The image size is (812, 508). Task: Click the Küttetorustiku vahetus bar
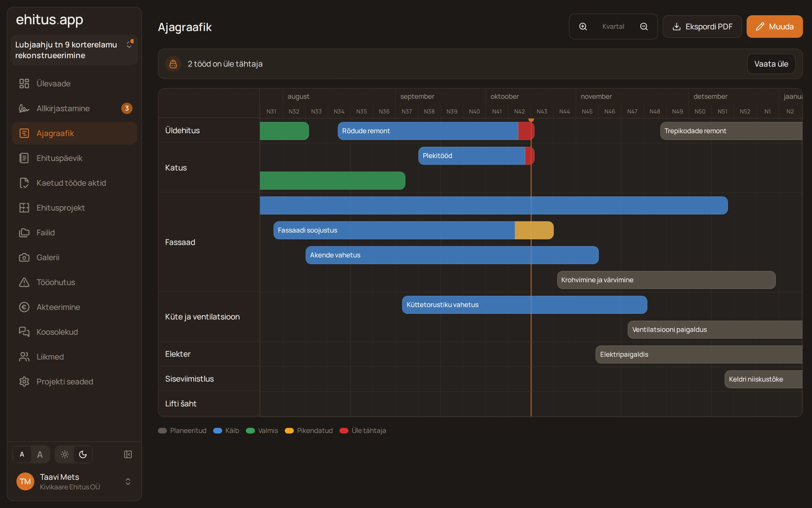tap(524, 305)
